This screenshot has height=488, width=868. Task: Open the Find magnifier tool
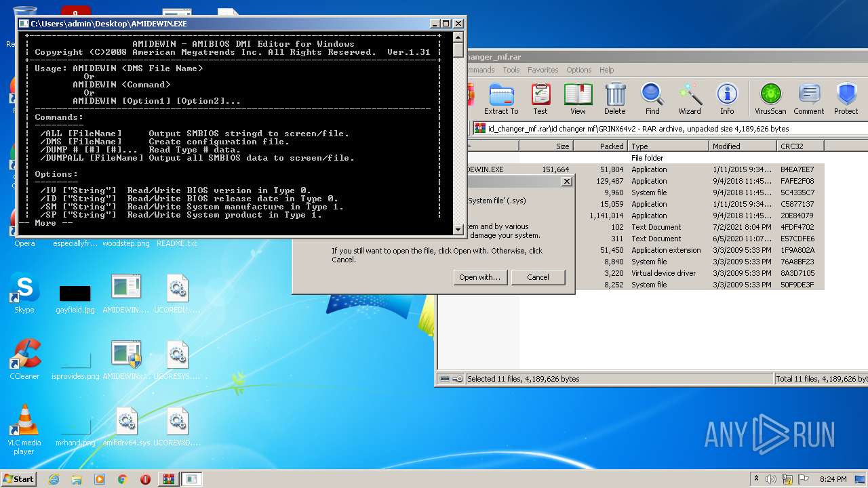[x=652, y=99]
